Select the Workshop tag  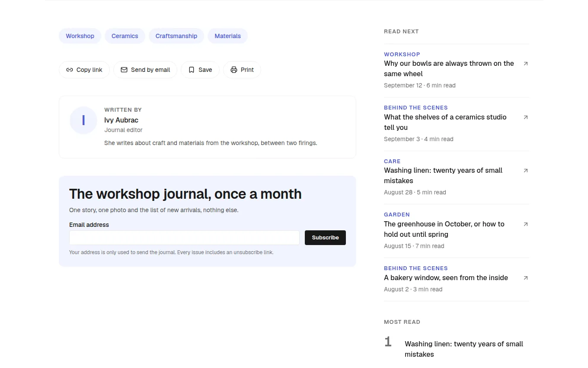click(x=80, y=36)
